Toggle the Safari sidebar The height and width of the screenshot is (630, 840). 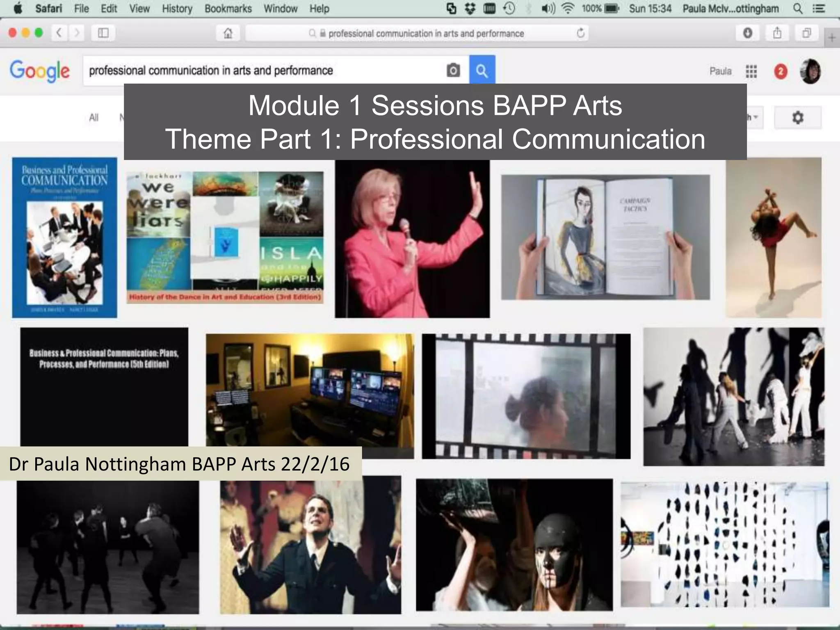click(103, 33)
